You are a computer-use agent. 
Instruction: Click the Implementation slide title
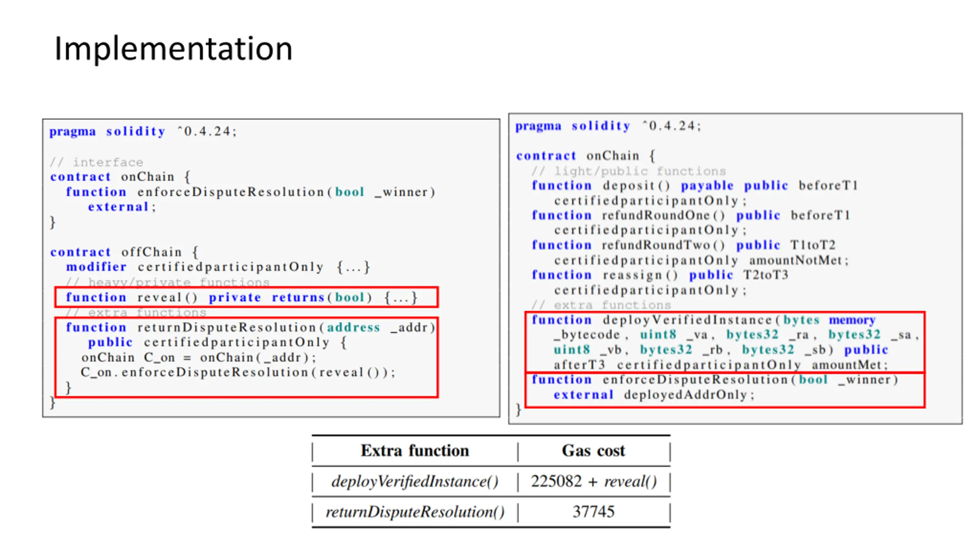(x=173, y=49)
